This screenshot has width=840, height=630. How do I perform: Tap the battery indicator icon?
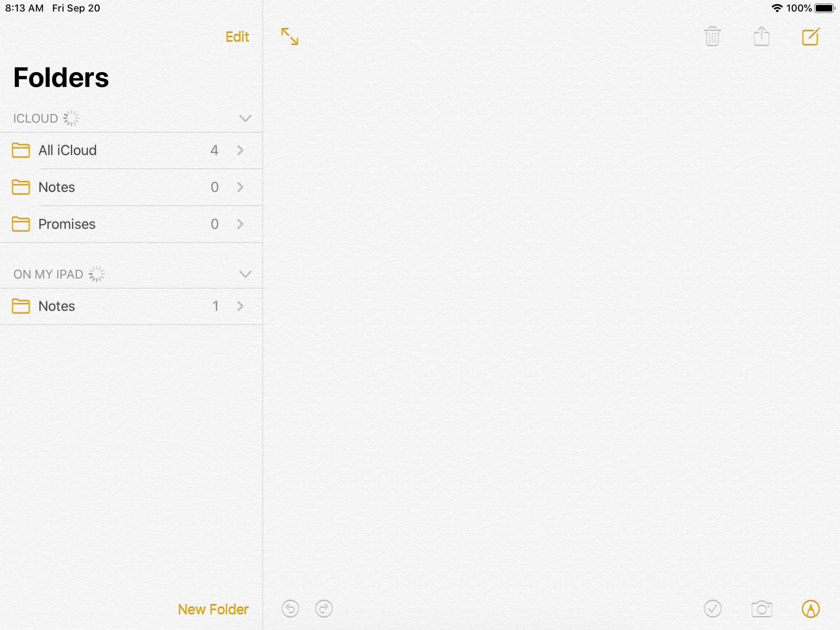(825, 8)
